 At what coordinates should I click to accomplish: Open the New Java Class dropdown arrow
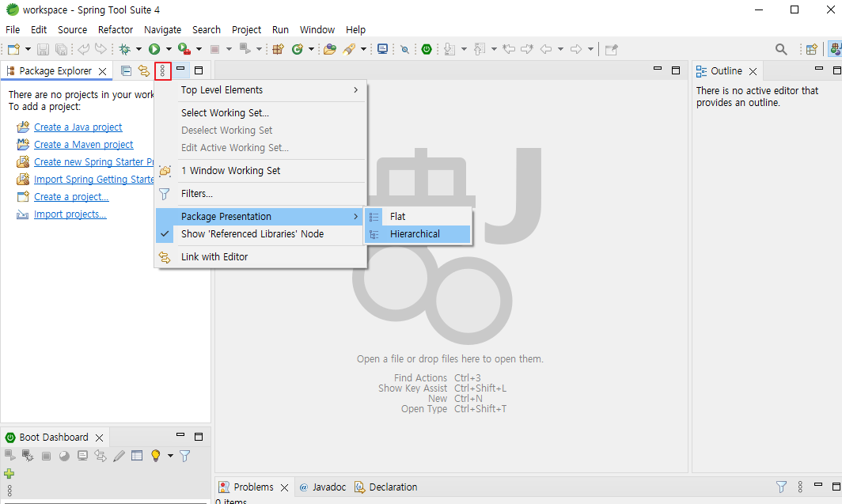point(311,49)
